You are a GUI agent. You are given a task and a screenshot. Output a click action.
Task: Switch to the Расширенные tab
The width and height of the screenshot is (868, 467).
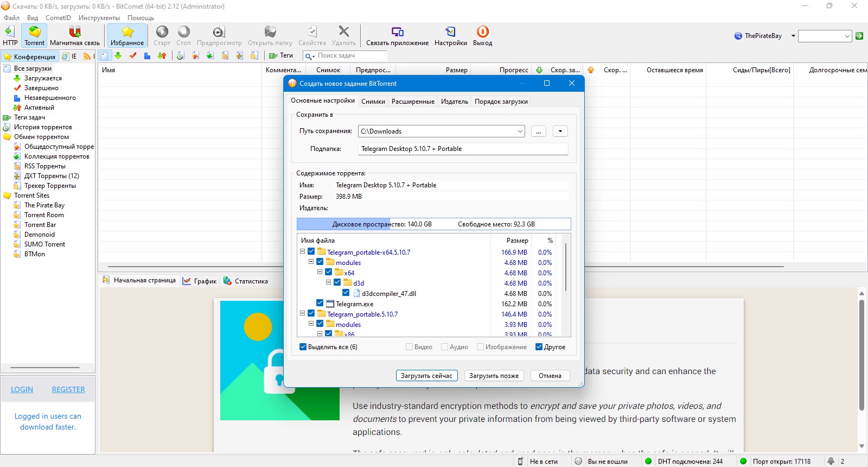[413, 102]
